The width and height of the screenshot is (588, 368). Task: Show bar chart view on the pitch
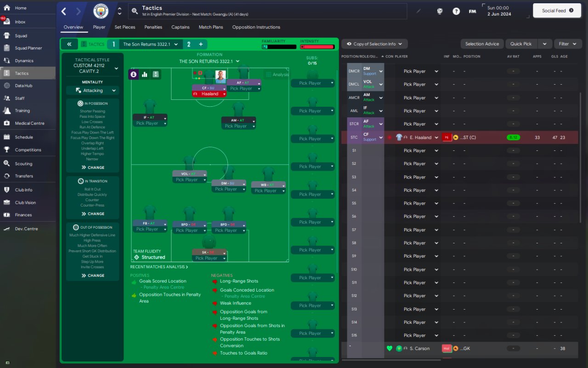(x=145, y=74)
